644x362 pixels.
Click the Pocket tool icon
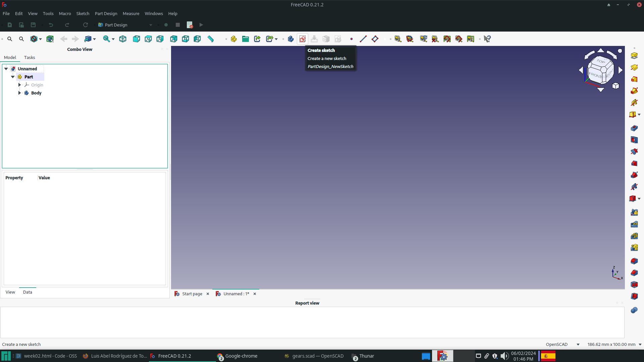pos(634,128)
